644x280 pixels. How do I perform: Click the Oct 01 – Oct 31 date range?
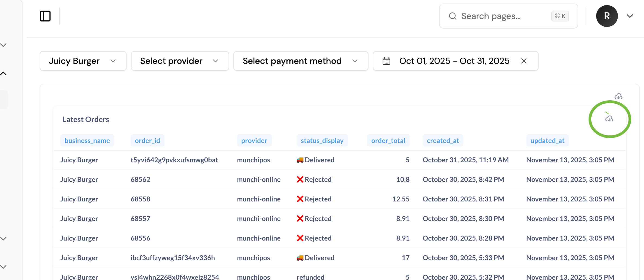[454, 61]
